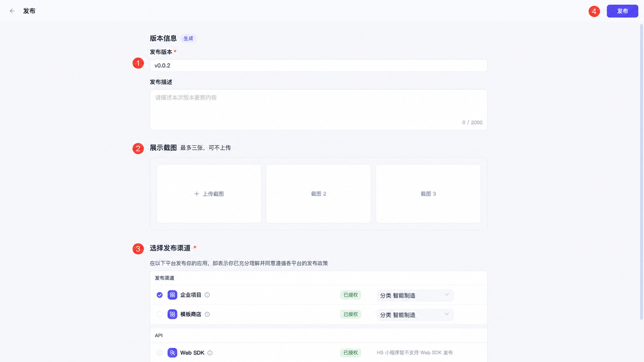Edit the 发布版本 field showing v0.0.2
Image resolution: width=644 pixels, height=362 pixels.
pyautogui.click(x=319, y=65)
